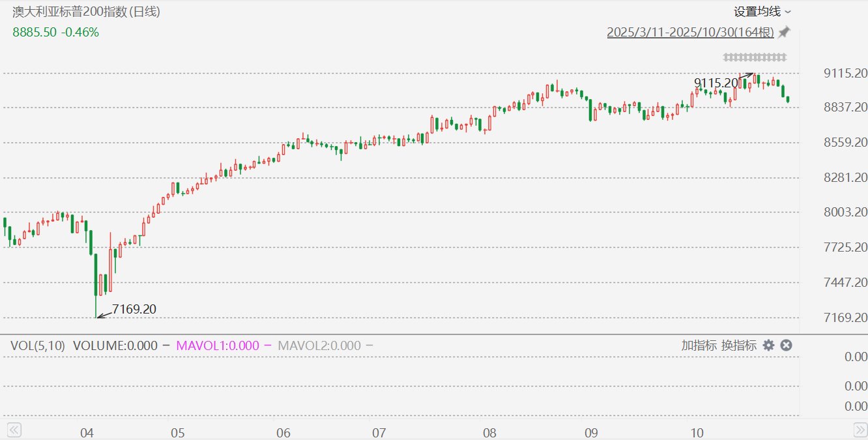Click the 换指标 switch indicator option
The height and width of the screenshot is (440, 868).
(738, 345)
